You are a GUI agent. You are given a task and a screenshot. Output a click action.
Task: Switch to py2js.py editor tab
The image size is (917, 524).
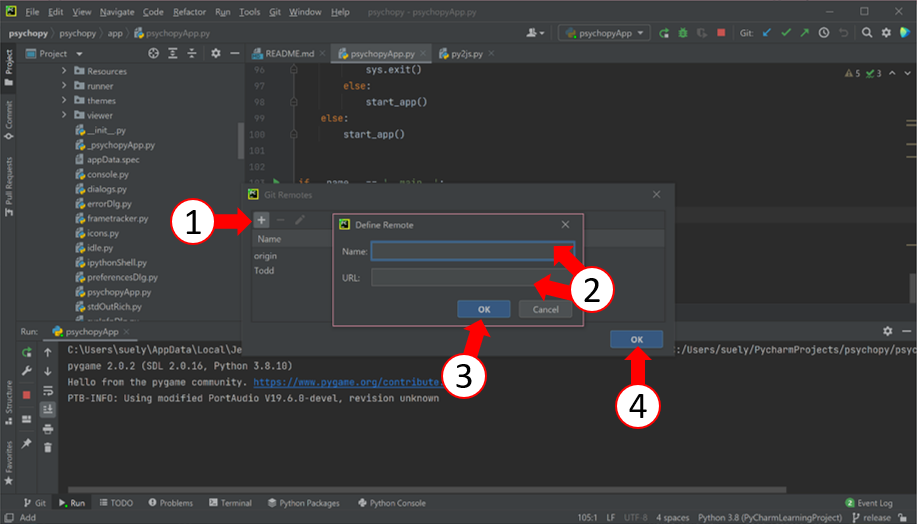click(467, 54)
